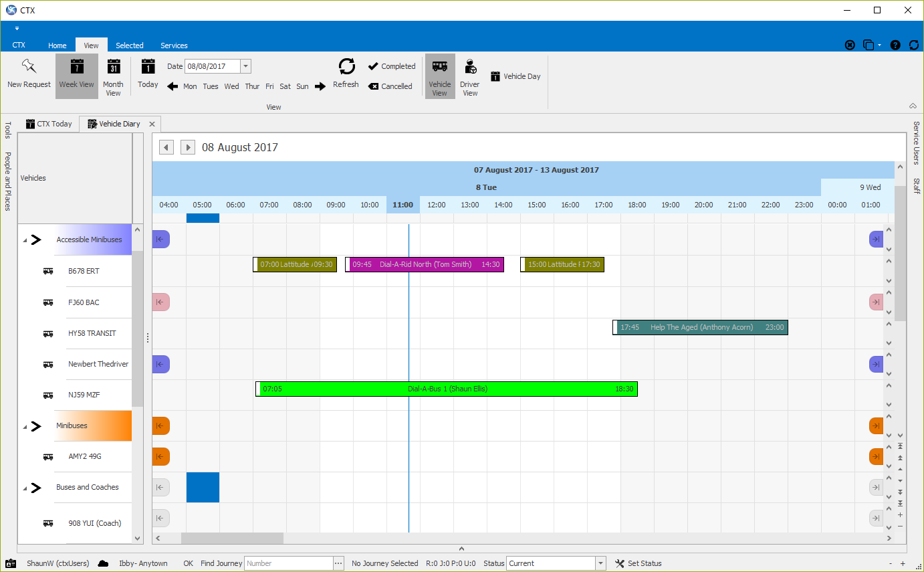Click the Set Status button
Image resolution: width=924 pixels, height=572 pixels.
[x=639, y=563]
